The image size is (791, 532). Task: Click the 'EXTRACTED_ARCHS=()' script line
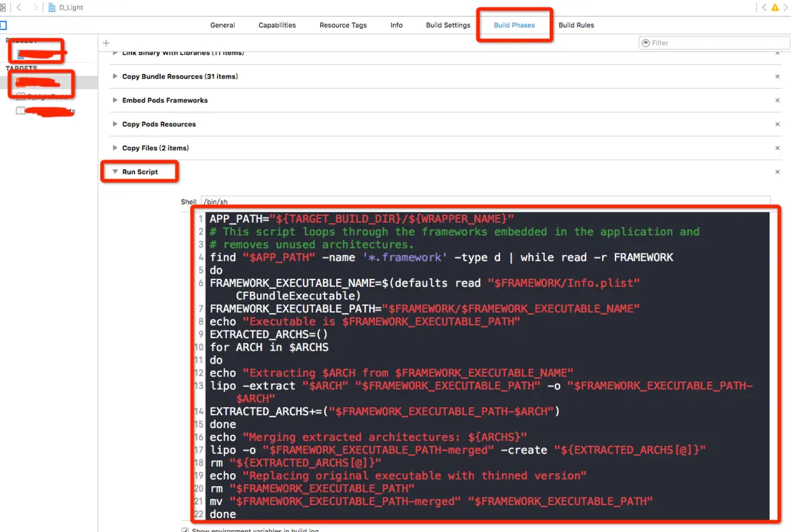click(x=269, y=334)
